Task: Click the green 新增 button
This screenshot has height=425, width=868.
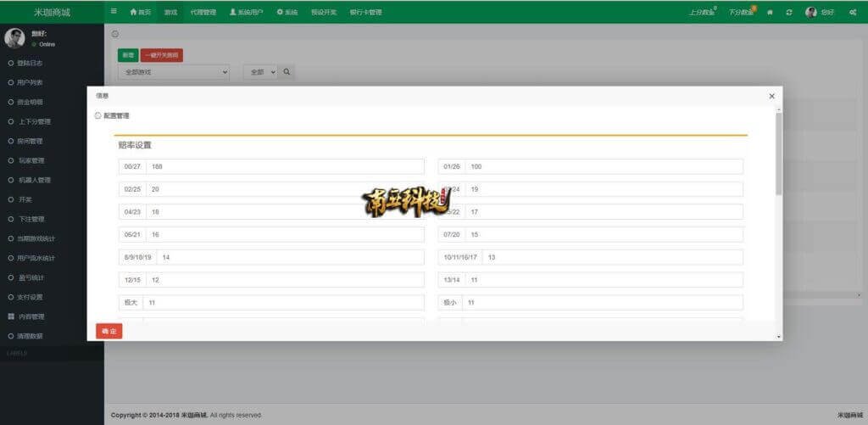Action: pos(128,54)
